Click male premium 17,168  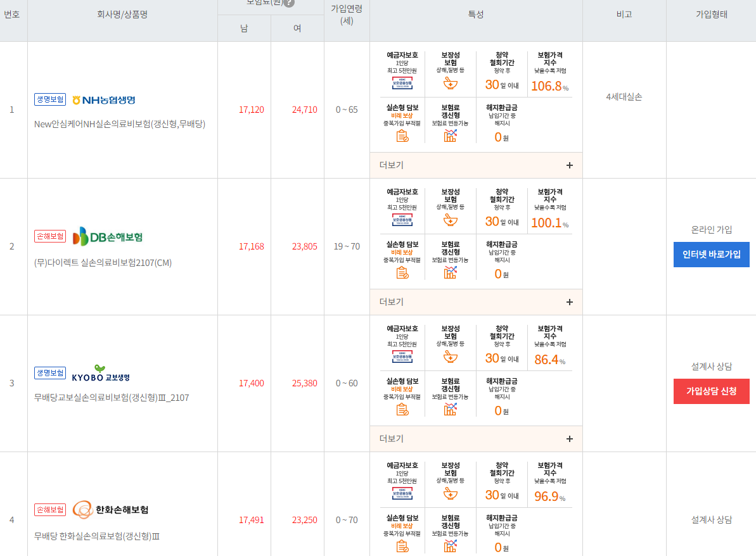coord(252,247)
